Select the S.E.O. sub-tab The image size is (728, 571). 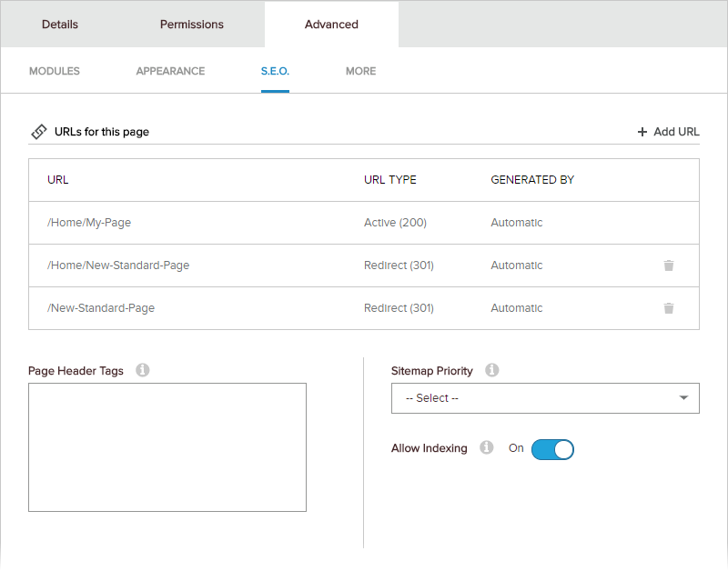point(275,71)
